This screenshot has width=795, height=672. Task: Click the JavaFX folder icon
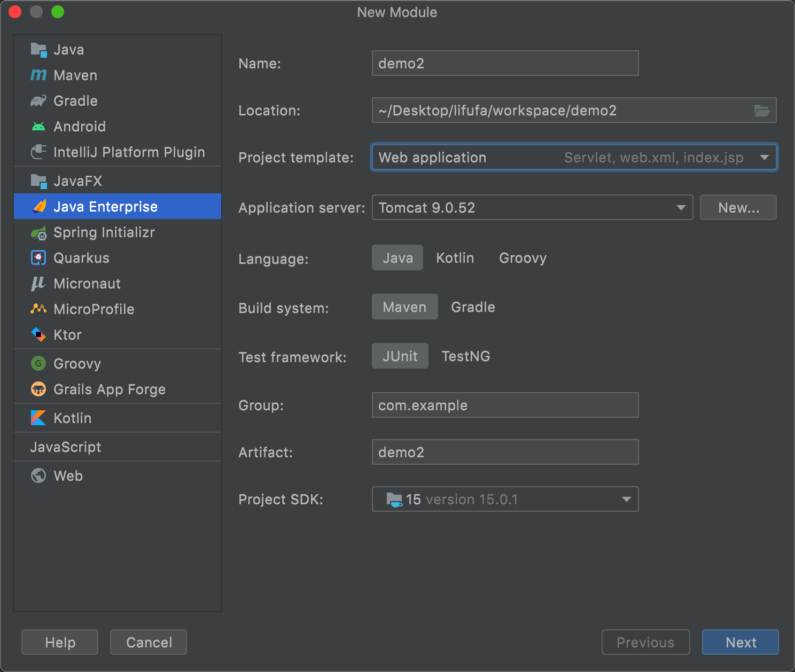38,181
